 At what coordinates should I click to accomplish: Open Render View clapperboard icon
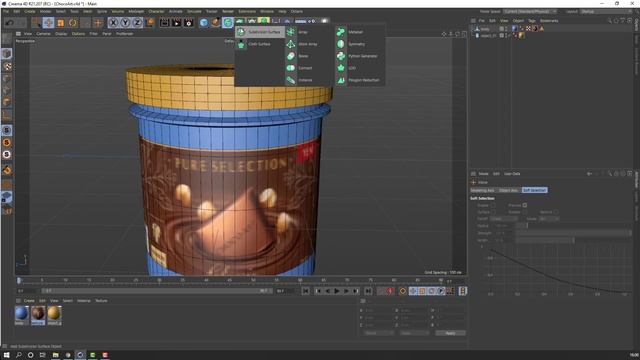click(164, 23)
